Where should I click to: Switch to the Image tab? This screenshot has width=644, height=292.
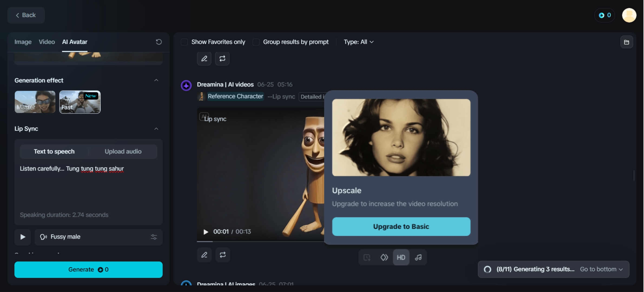coord(23,42)
